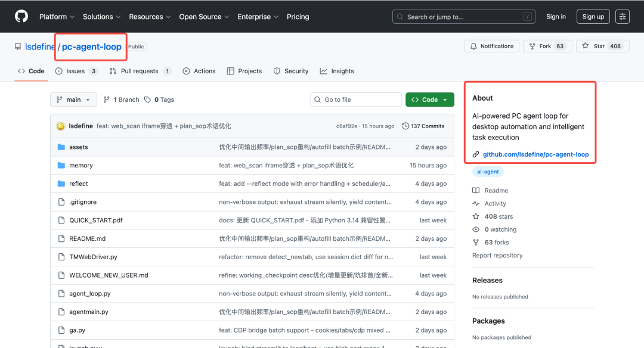Select the ai-agent topic tag
The image size is (644, 348).
[488, 172]
